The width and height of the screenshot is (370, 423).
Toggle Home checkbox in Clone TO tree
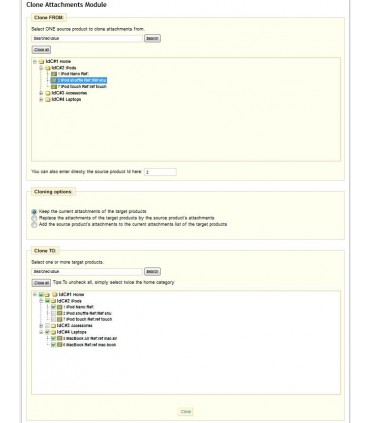(x=41, y=294)
